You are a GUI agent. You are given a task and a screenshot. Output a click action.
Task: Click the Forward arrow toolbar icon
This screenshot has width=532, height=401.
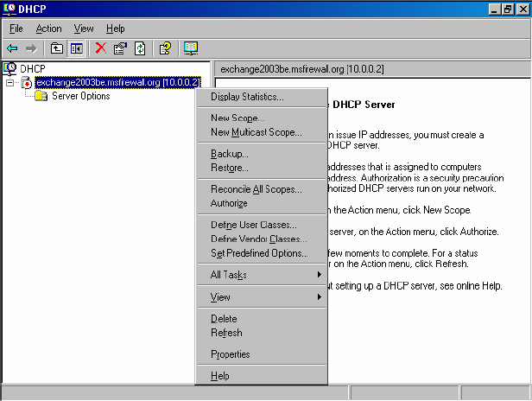(x=31, y=48)
